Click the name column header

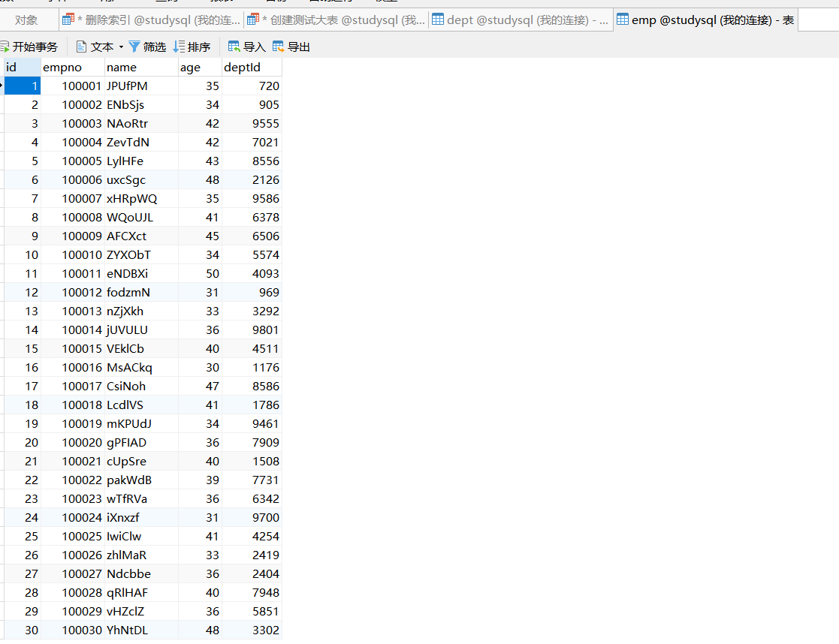click(x=140, y=68)
